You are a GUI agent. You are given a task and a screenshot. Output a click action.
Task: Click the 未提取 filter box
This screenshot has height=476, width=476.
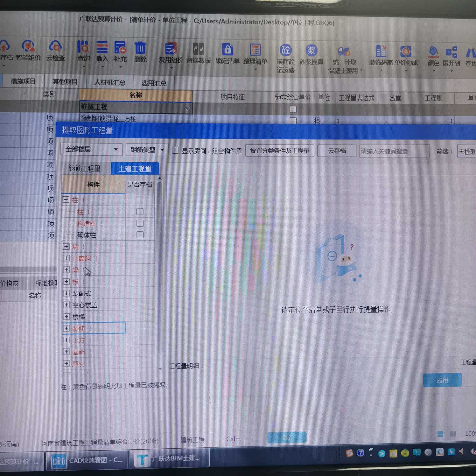(466, 151)
